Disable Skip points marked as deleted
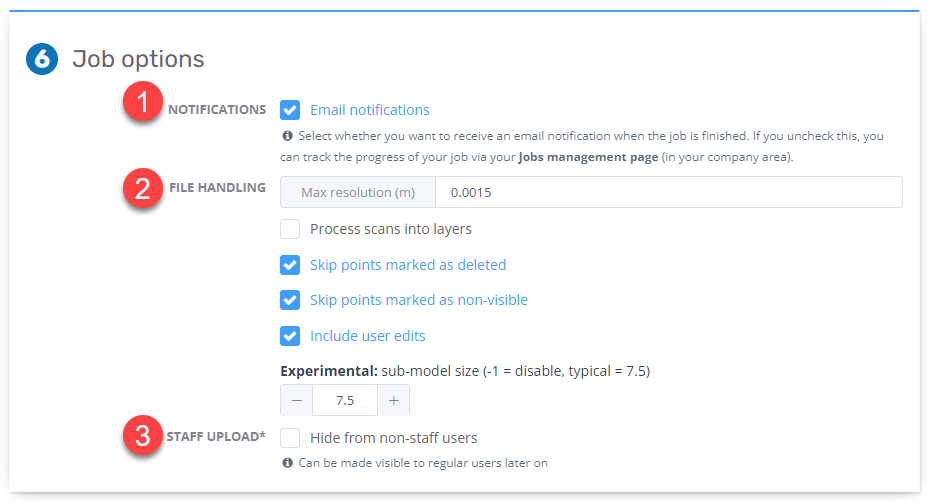 click(290, 265)
